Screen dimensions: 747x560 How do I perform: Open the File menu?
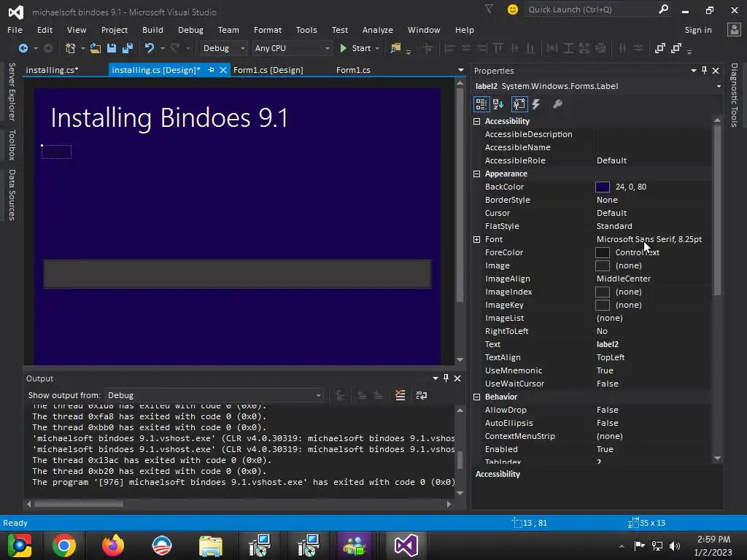15,29
